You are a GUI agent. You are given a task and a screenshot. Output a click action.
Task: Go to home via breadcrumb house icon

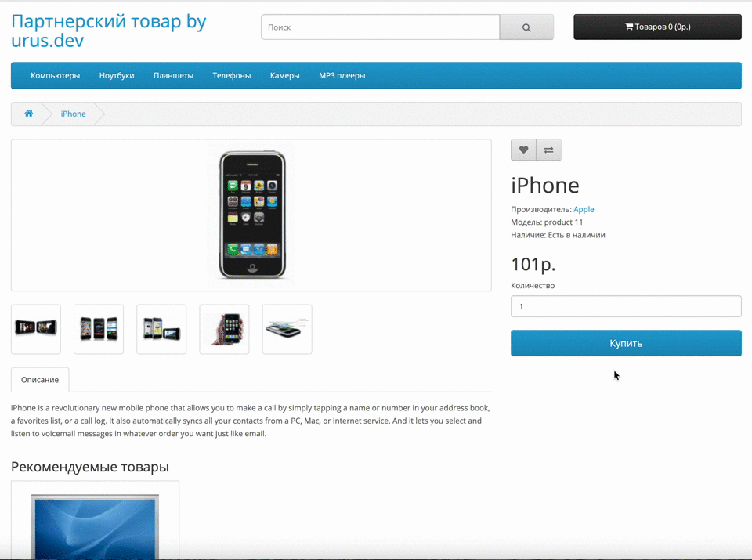[x=29, y=114]
